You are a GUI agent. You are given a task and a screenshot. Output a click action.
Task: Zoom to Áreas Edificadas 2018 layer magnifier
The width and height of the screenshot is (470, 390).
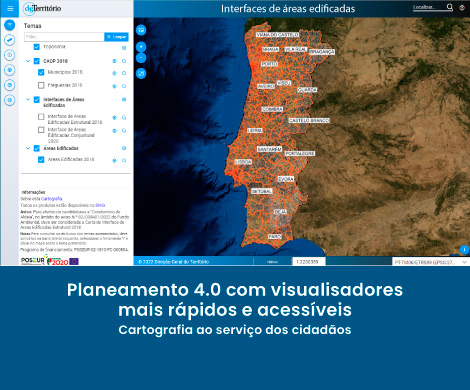(x=124, y=160)
